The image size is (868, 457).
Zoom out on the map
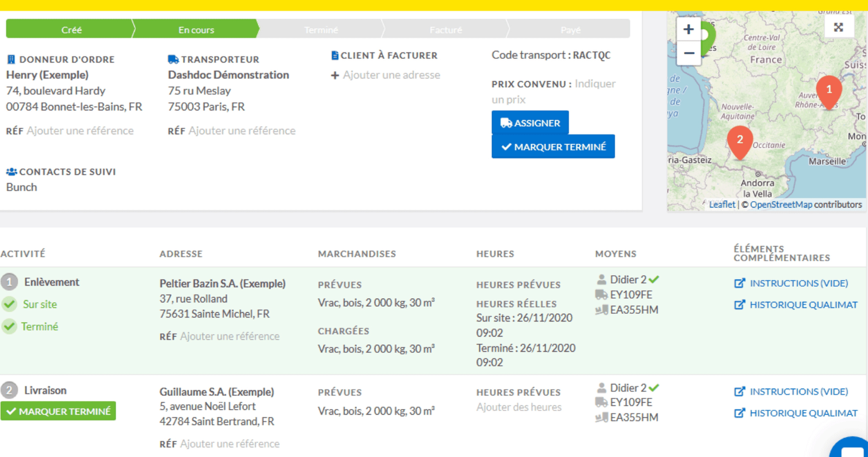pos(688,53)
